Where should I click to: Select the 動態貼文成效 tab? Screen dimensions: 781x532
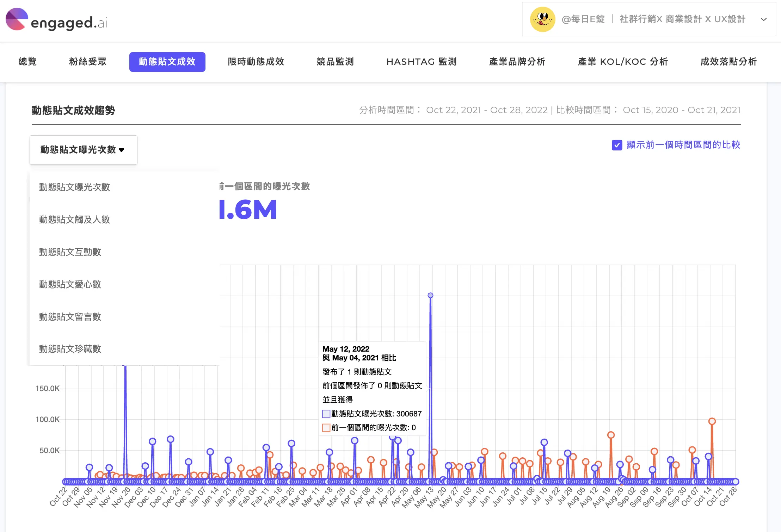coord(167,62)
